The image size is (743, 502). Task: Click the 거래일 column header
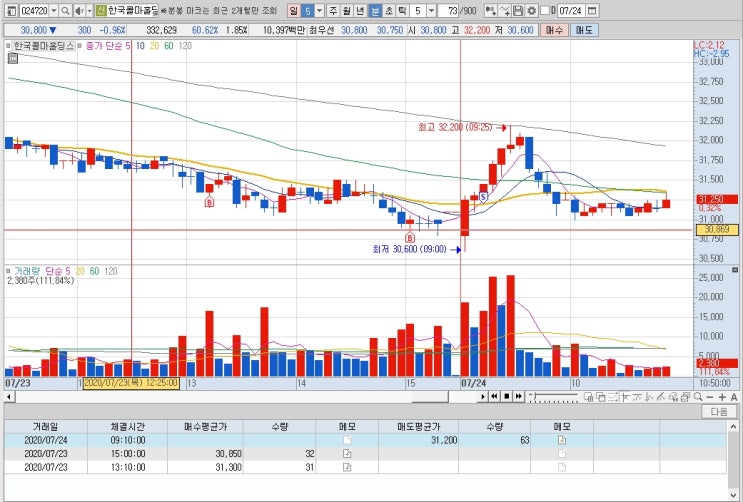pos(45,427)
